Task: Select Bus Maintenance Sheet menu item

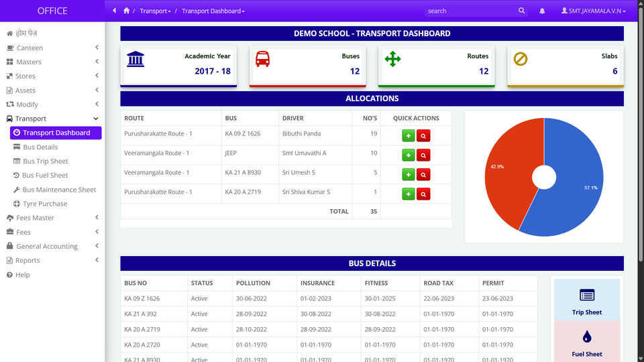Action: pos(59,190)
